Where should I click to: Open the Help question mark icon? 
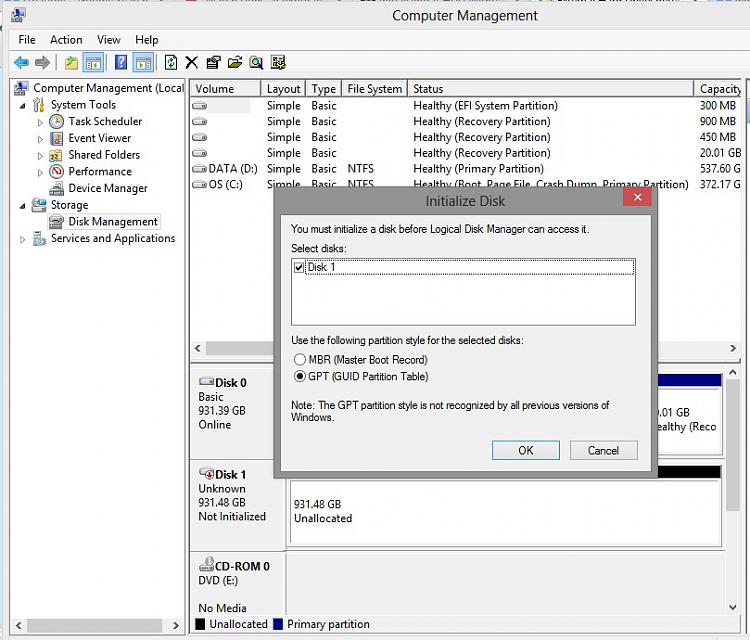tap(121, 62)
